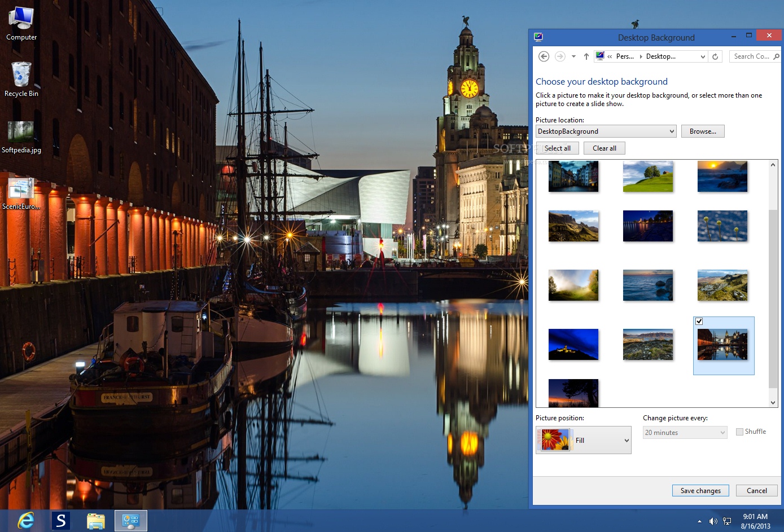784x532 pixels.
Task: Open the Change picture every 20 minutes dropdown
Action: pos(685,433)
